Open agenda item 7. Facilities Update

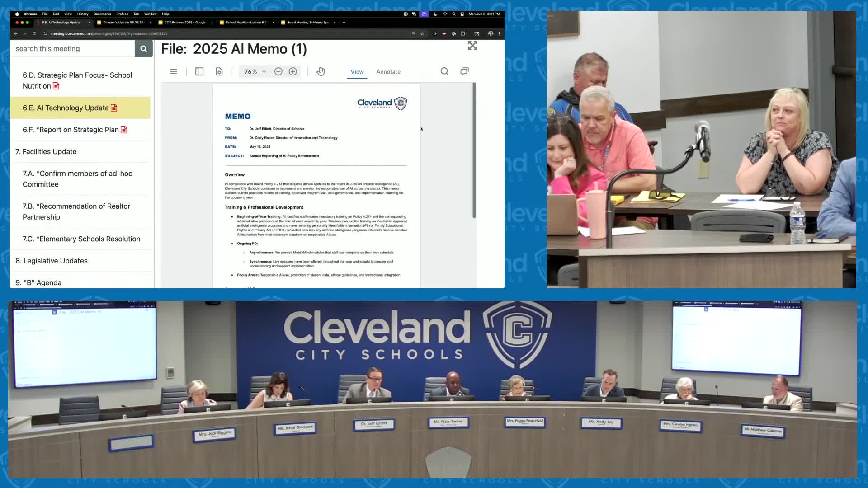[x=80, y=151]
